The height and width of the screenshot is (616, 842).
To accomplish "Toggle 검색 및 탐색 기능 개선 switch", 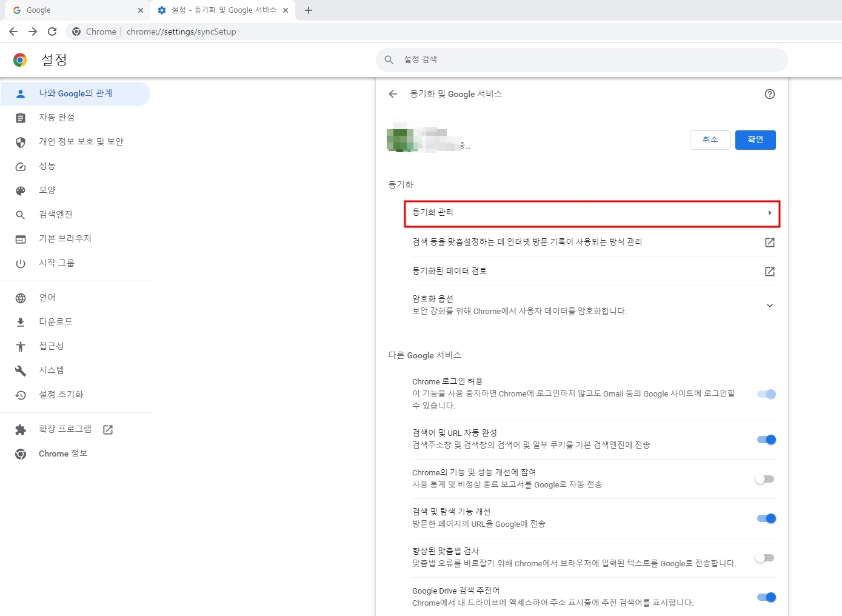I will coord(766,518).
